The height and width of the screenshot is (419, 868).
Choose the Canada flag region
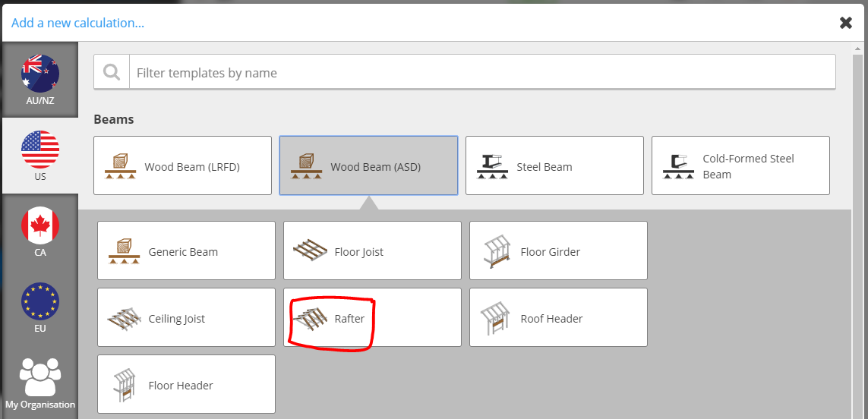tap(39, 232)
